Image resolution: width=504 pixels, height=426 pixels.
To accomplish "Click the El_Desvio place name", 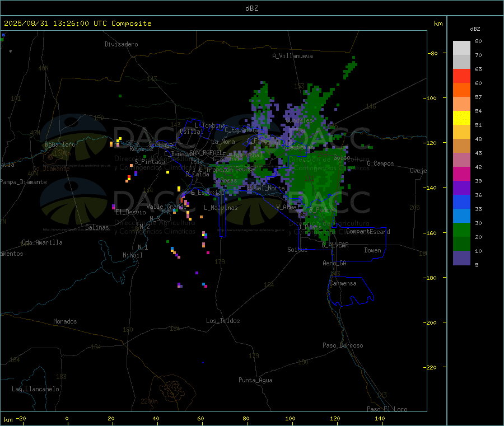I will 130,212.
